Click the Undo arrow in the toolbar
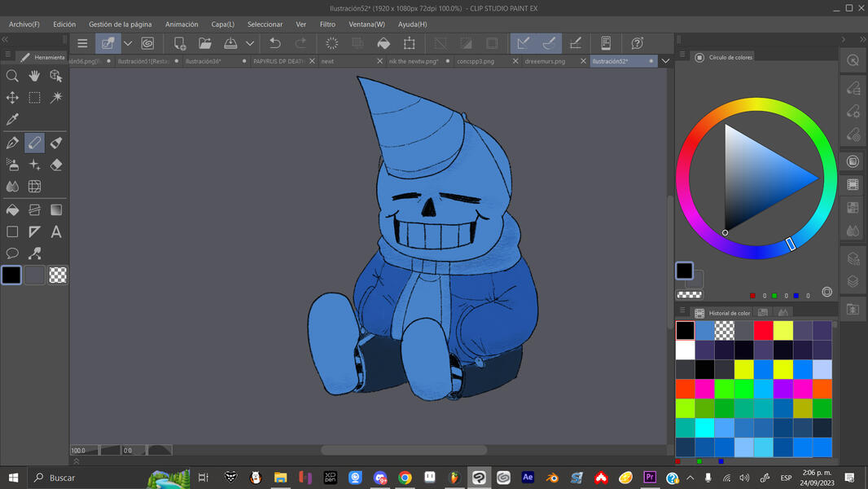 [x=275, y=43]
